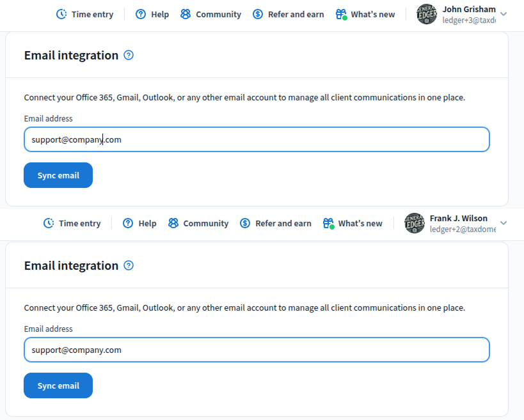
Task: Click the info icon beside Email integration under John Grisham's header
Action: coord(129,55)
